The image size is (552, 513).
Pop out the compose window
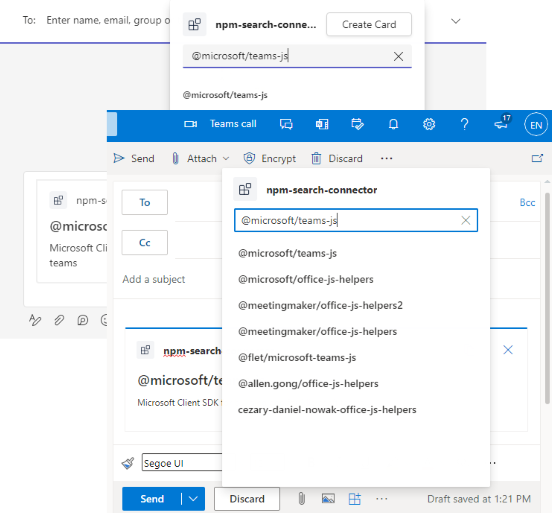[x=537, y=158]
